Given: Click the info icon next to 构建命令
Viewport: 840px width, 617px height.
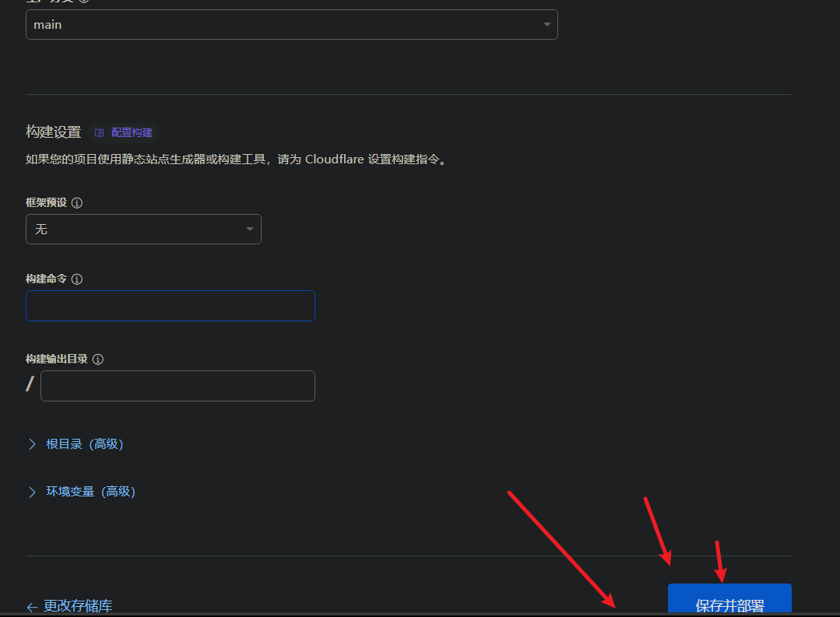Looking at the screenshot, I should coord(77,279).
